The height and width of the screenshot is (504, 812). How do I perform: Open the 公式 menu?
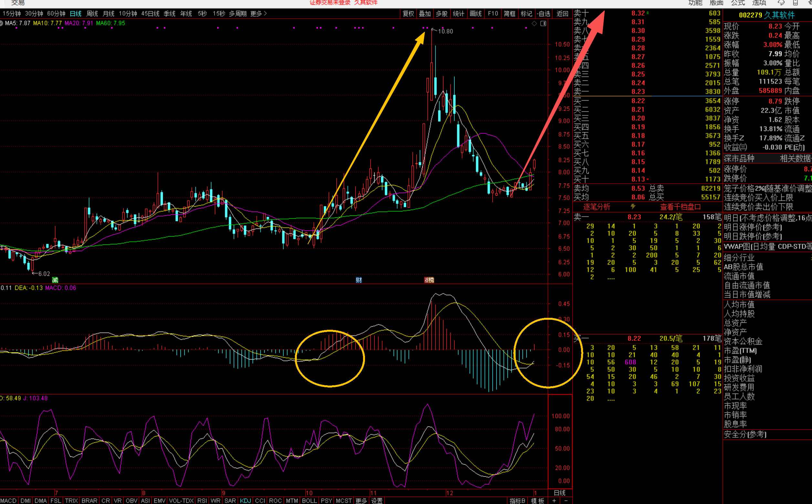click(738, 3)
